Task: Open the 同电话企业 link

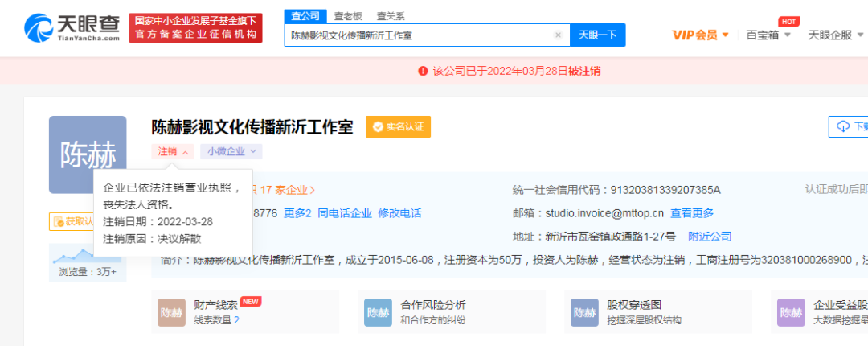Action: pyautogui.click(x=345, y=213)
